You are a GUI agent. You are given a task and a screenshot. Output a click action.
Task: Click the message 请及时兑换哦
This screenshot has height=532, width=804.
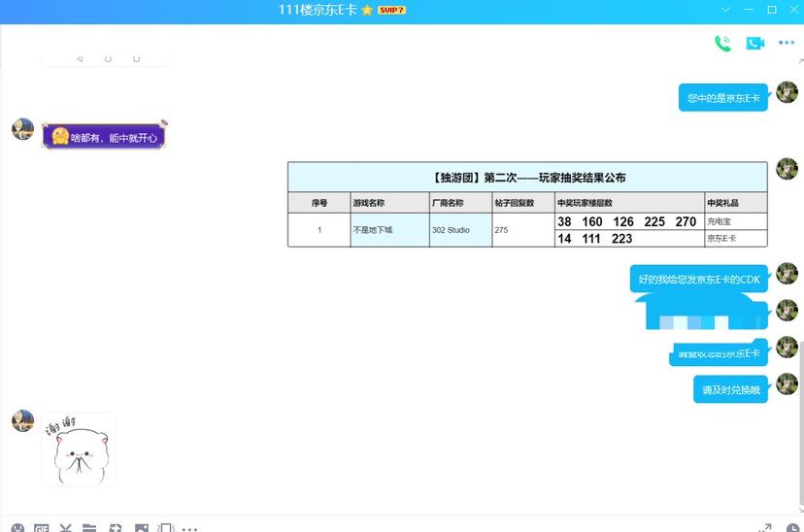pos(730,390)
